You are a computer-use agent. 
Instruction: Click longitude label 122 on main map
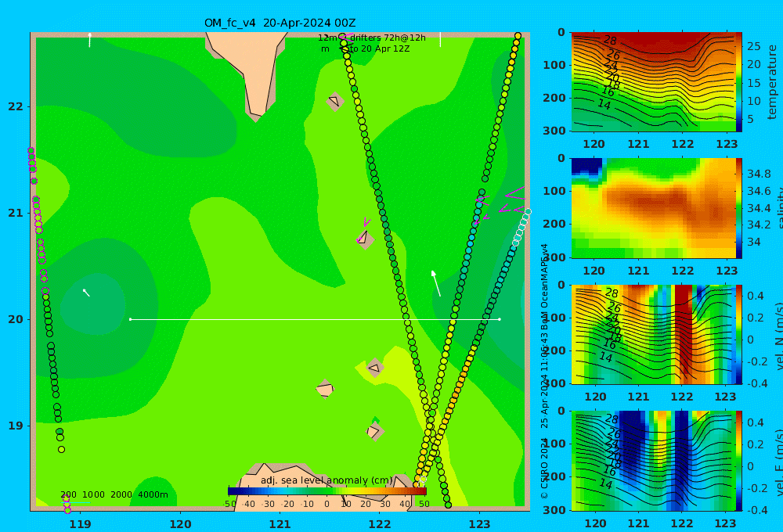[x=380, y=524]
